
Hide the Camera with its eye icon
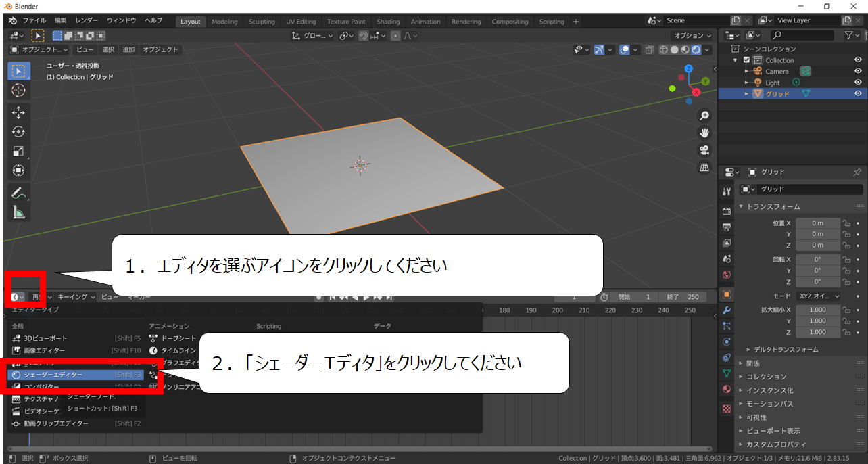click(858, 71)
